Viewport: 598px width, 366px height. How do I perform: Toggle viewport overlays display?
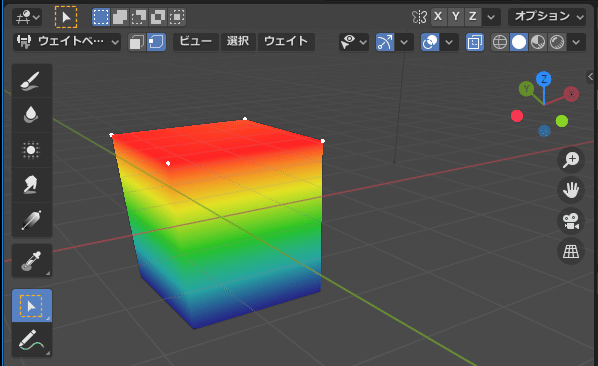[430, 42]
